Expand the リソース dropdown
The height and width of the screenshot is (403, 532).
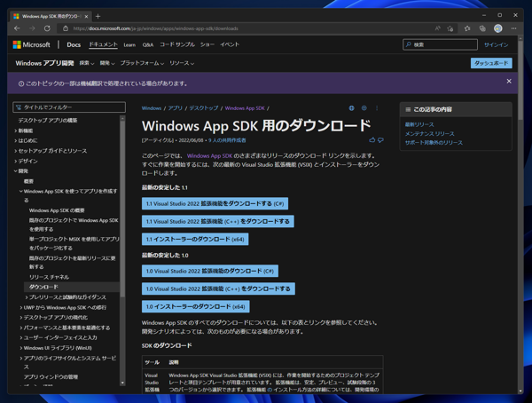tap(182, 63)
